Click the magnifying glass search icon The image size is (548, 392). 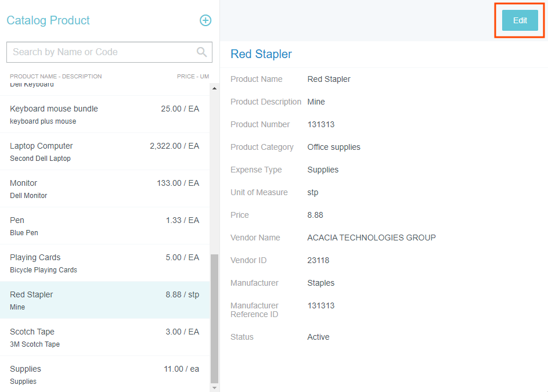(201, 52)
